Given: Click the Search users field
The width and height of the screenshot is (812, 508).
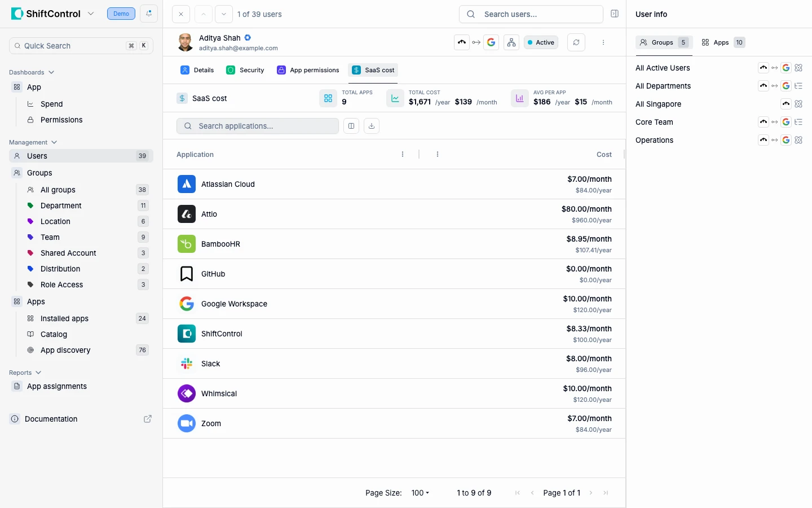Looking at the screenshot, I should pos(531,14).
